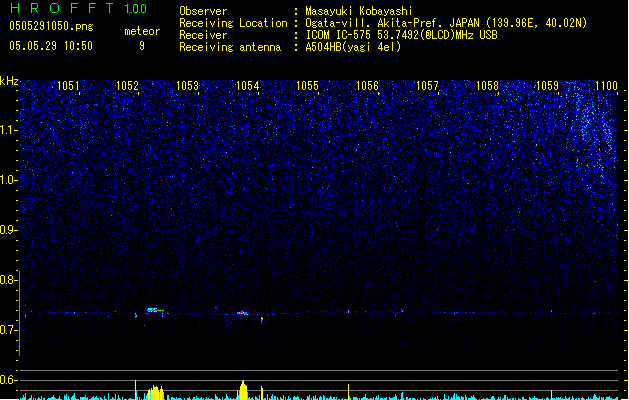
Task: Click the 1055 time axis marker
Action: click(307, 85)
